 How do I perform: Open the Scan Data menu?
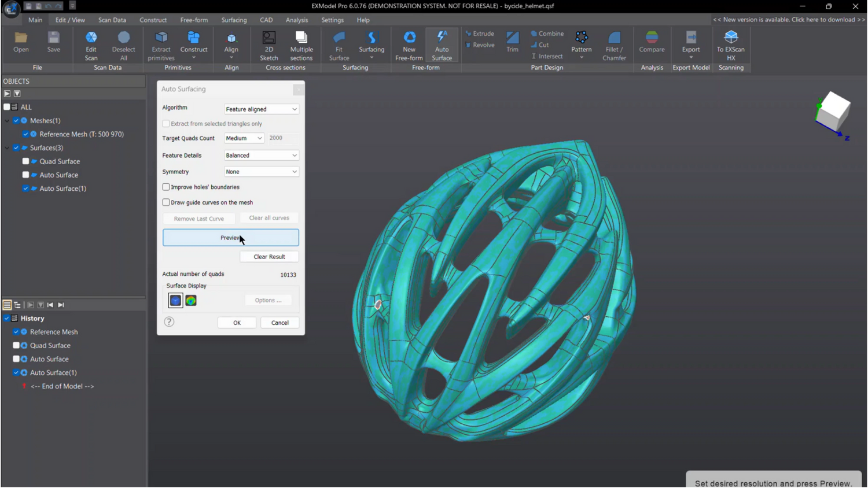point(112,20)
